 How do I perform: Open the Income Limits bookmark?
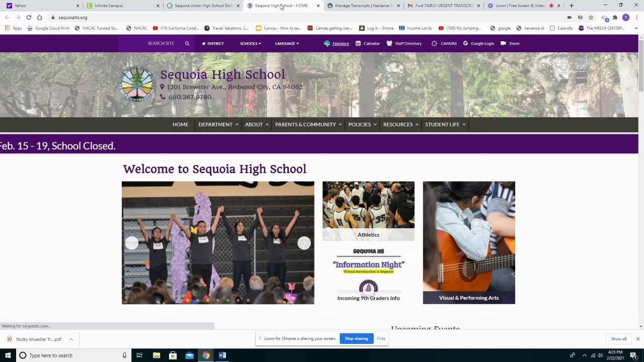[x=415, y=28]
